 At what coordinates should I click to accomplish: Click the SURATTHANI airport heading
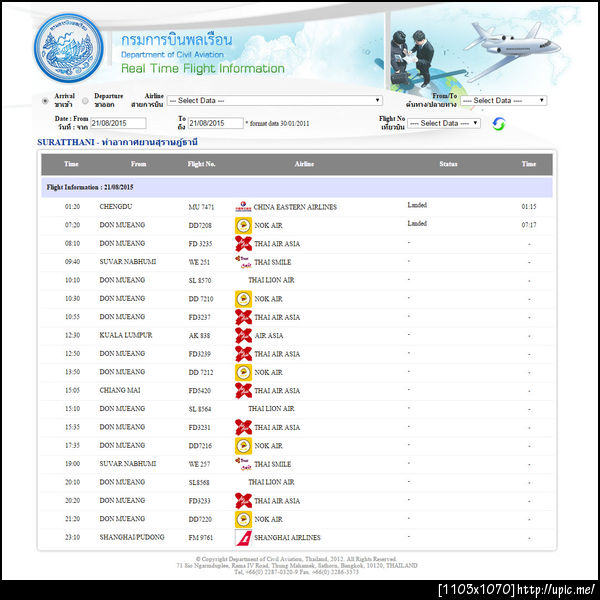tap(117, 142)
